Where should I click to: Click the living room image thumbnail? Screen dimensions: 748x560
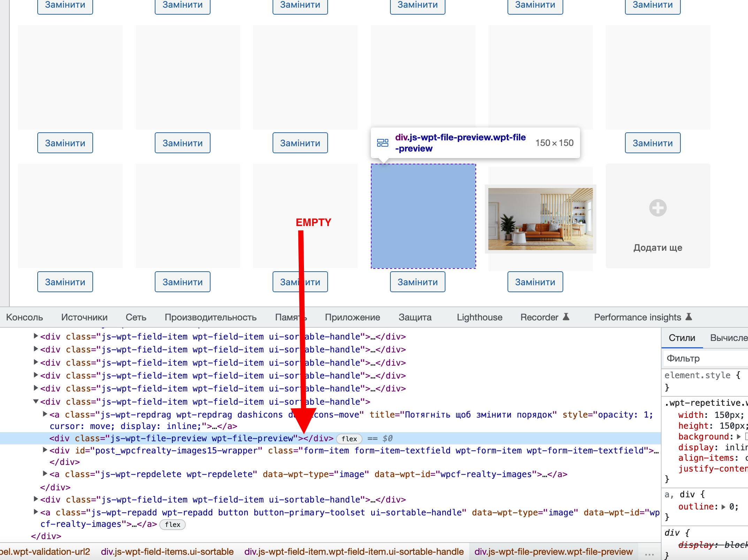[540, 219]
